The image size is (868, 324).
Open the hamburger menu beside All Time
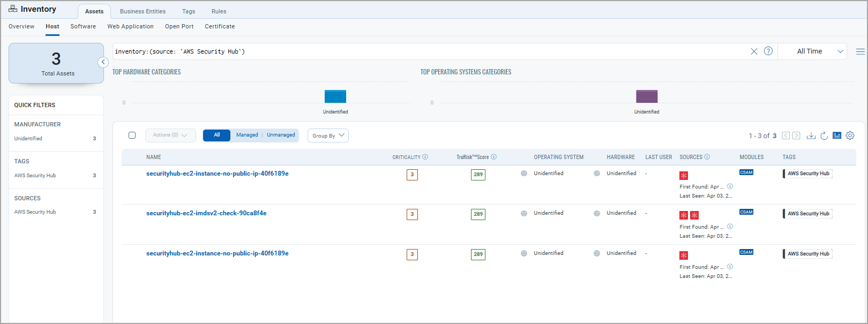[860, 51]
